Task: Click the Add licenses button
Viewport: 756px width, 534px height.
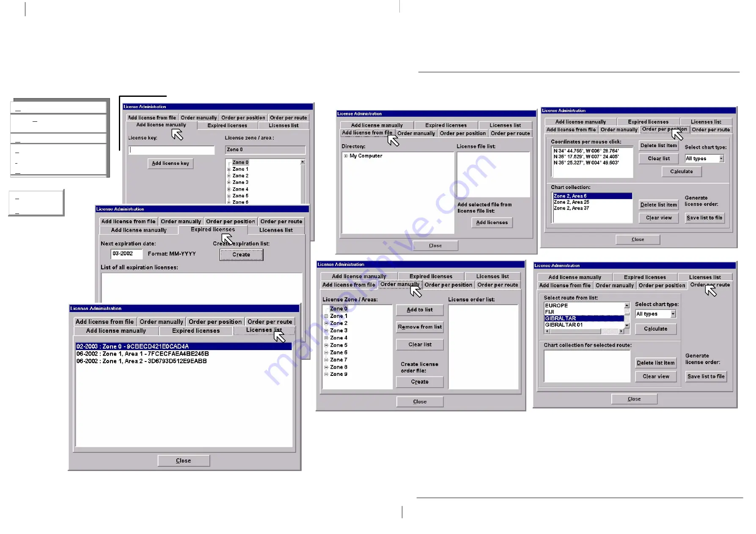Action: 492,222
